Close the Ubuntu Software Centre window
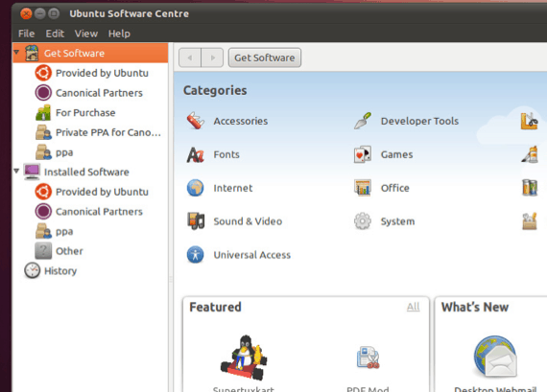This screenshot has height=392, width=547. pos(26,13)
